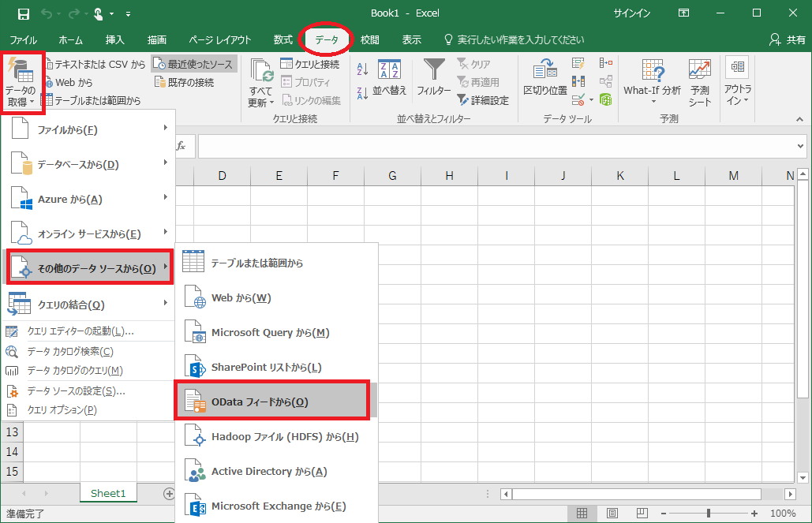
Task: Switch to the ページ レイアウト tab
Action: tap(219, 40)
